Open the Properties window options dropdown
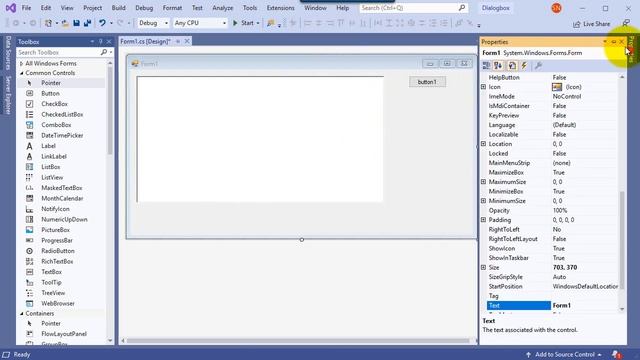This screenshot has width=640, height=360. click(x=605, y=42)
